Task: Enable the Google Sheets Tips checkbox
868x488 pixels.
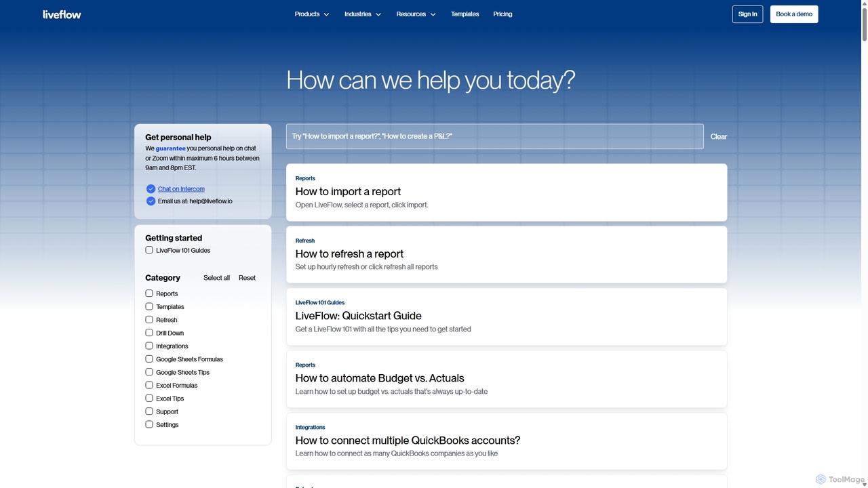Action: 149,372
